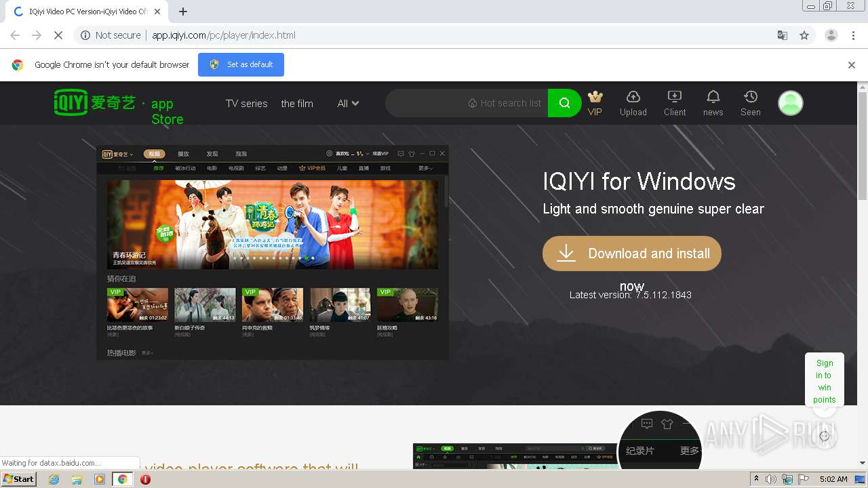
Task: Click Sign in to win points
Action: (x=825, y=382)
